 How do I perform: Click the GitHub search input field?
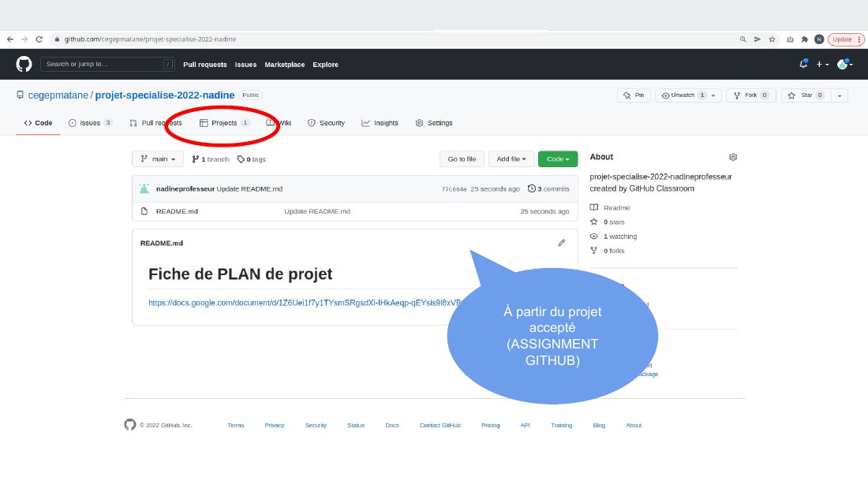[107, 64]
